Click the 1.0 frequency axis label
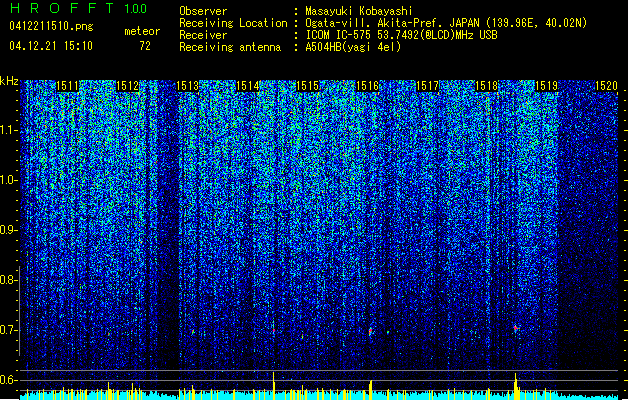 coord(8,180)
